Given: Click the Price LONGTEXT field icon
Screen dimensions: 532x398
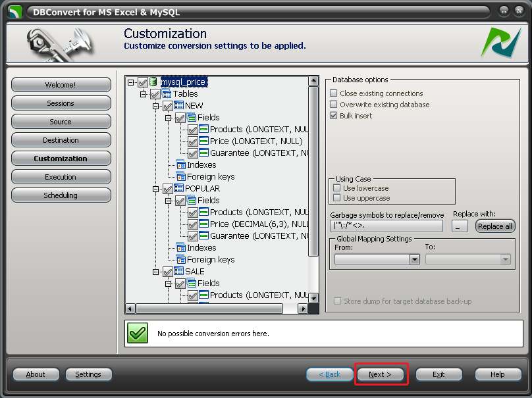Looking at the screenshot, I should point(203,141).
